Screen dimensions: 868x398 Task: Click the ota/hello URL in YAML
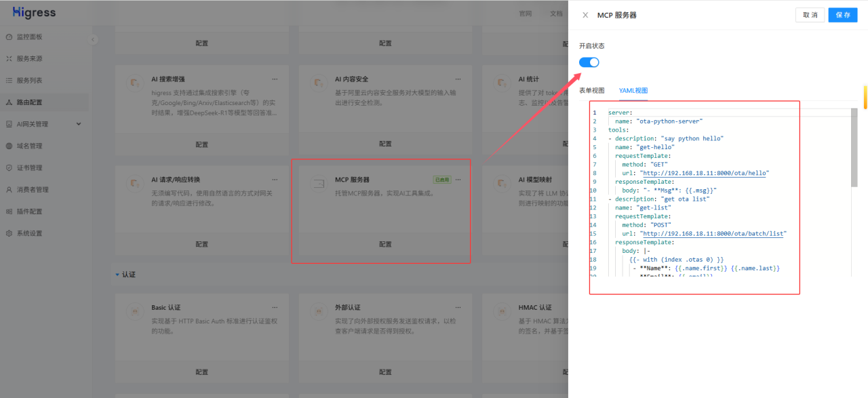pyautogui.click(x=704, y=173)
